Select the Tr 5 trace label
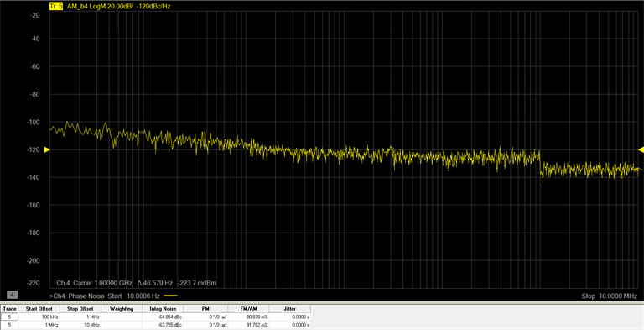Image resolution: width=644 pixels, height=330 pixels. click(56, 7)
